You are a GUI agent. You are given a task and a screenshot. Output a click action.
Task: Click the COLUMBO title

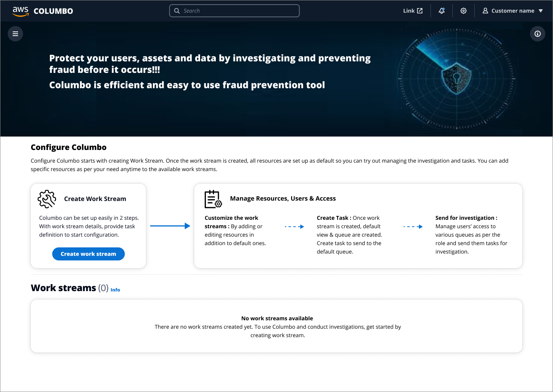[53, 11]
